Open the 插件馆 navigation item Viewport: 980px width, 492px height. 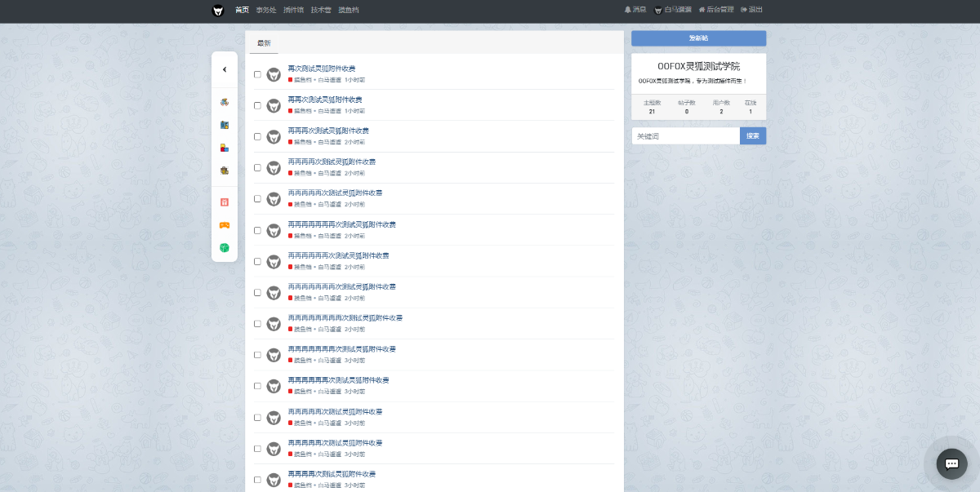tap(293, 10)
